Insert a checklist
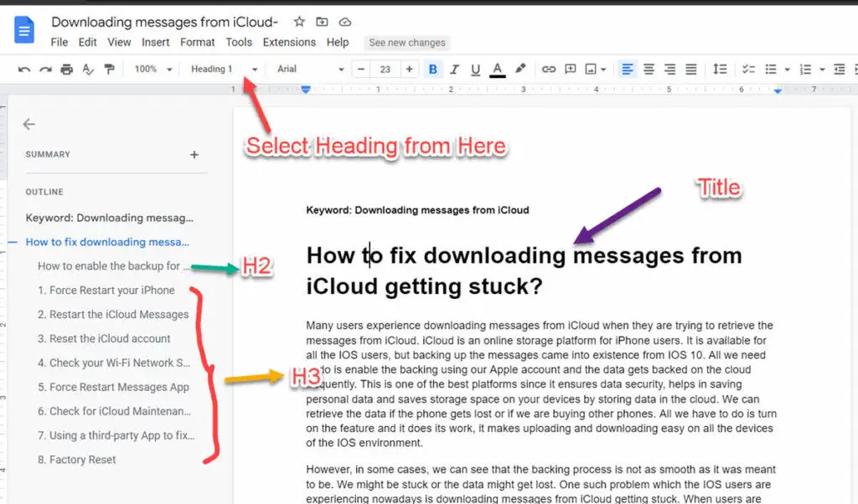Viewport: 858px width, 504px height. (748, 69)
